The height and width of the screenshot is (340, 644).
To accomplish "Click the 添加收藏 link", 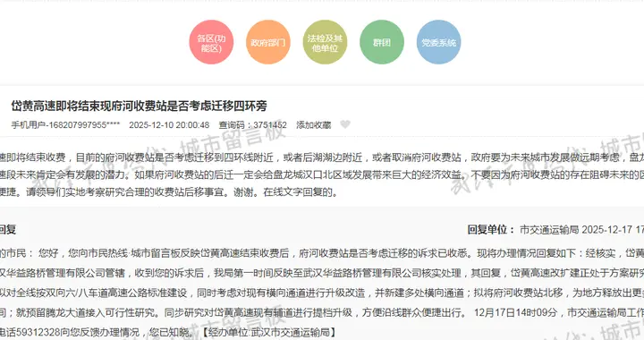I will [x=313, y=125].
